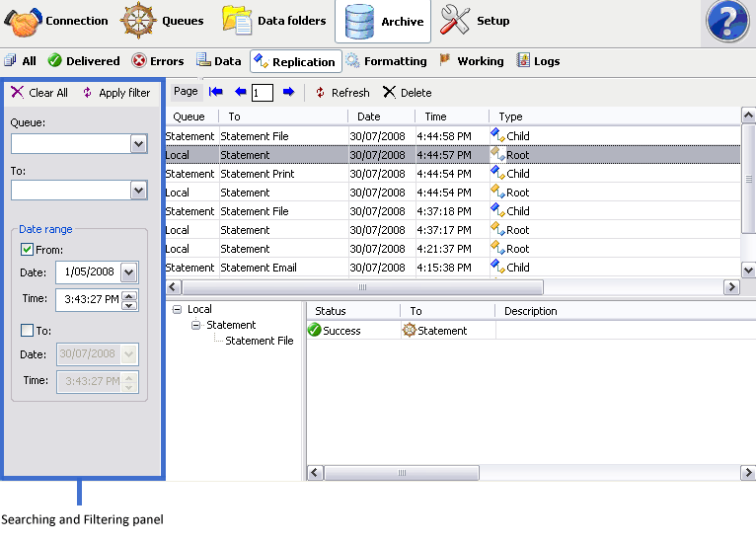Click the page number input field
Screen dimensions: 756x543
[x=262, y=93]
